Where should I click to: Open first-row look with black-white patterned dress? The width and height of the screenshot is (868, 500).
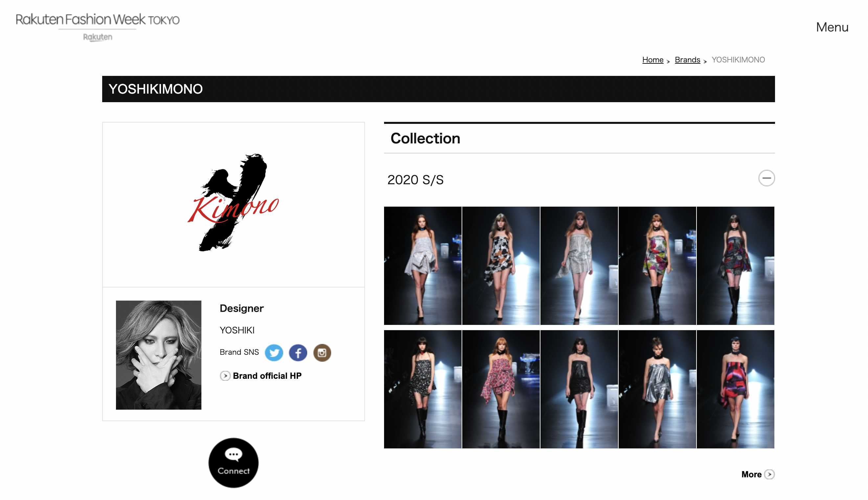[500, 265]
